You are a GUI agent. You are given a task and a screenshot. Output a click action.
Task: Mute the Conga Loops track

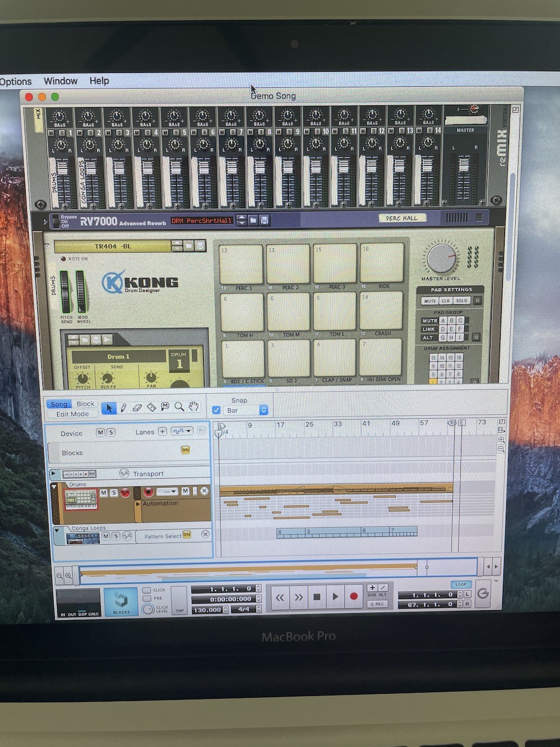coord(106,536)
